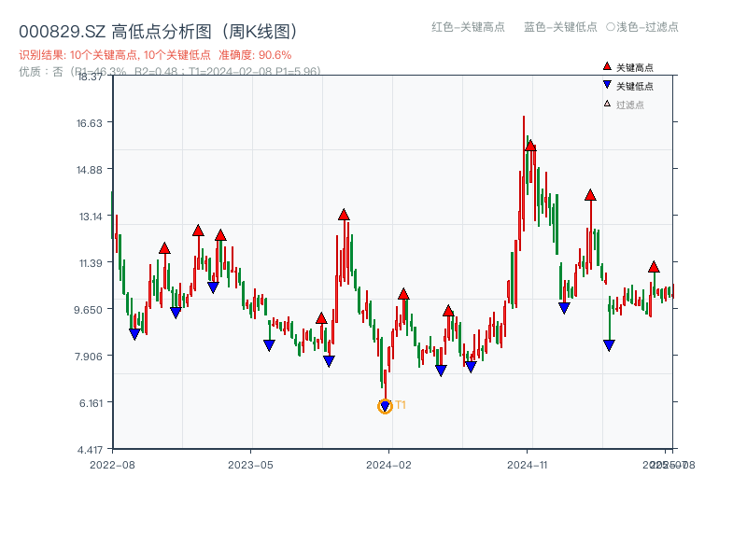Toggle the 关键高点 red triangle legend entry
747x560 pixels.
(627, 67)
